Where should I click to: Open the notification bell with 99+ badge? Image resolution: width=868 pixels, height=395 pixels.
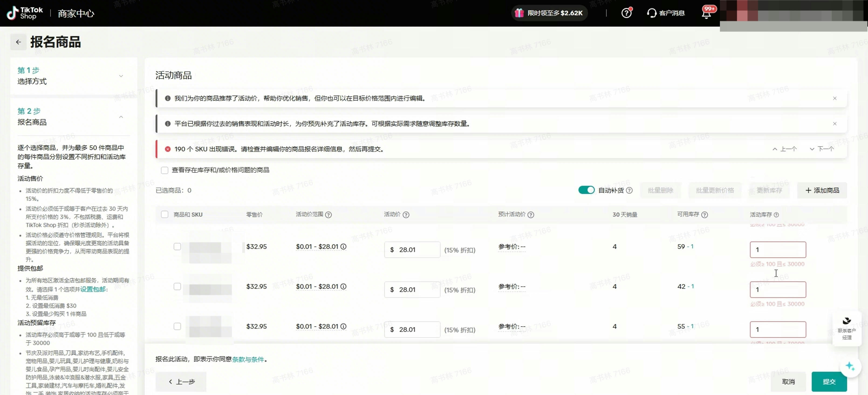click(706, 13)
